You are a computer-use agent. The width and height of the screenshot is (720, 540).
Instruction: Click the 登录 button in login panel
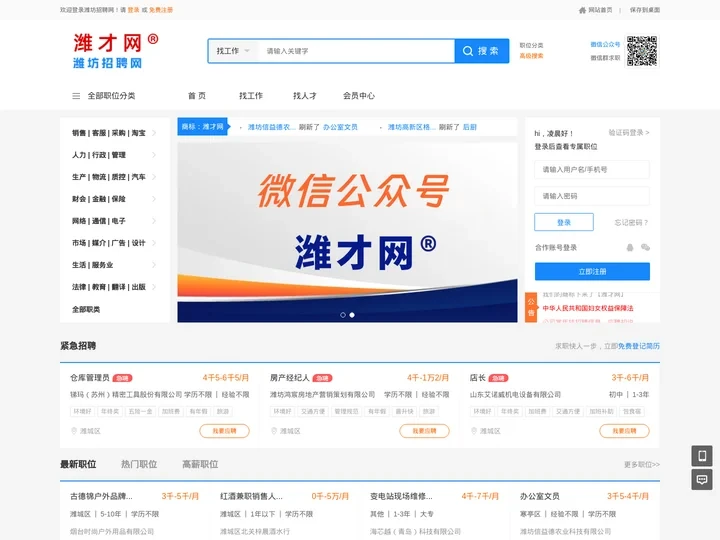[564, 222]
